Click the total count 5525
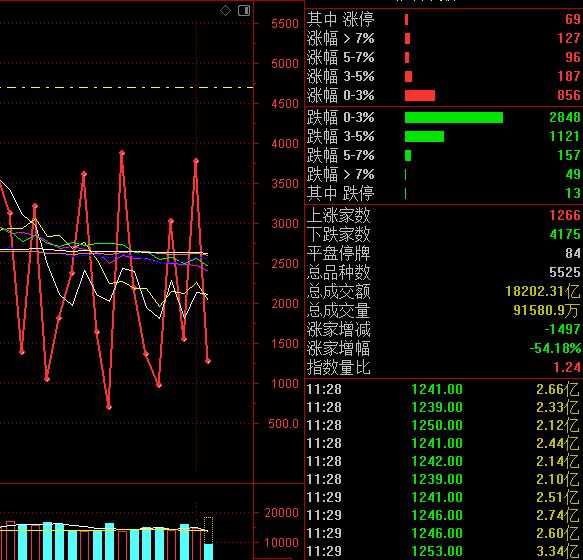This screenshot has width=583, height=560. point(564,272)
